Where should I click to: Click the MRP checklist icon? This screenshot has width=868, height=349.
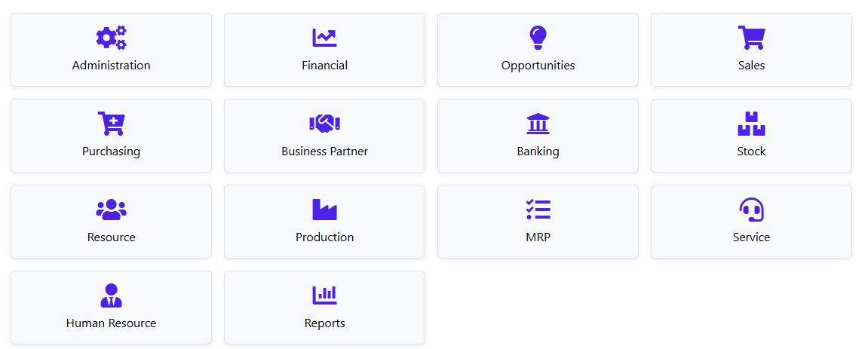[x=538, y=210]
